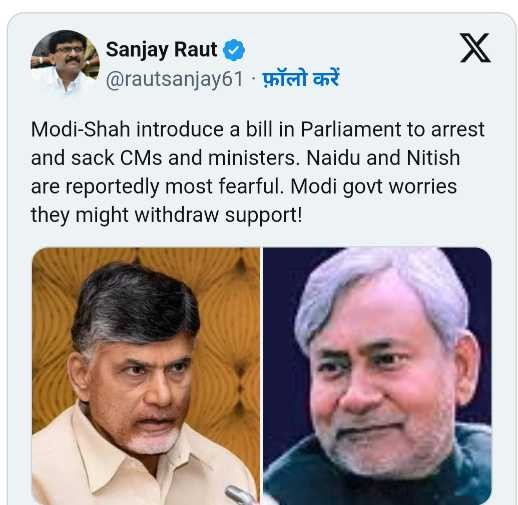This screenshot has height=505, width=518.
Task: Click the microphone in the left photo
Action: pyautogui.click(x=241, y=495)
